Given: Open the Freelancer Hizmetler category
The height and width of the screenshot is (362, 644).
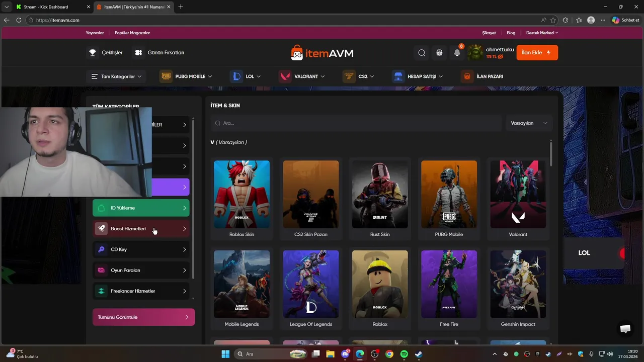Looking at the screenshot, I should coord(141,291).
